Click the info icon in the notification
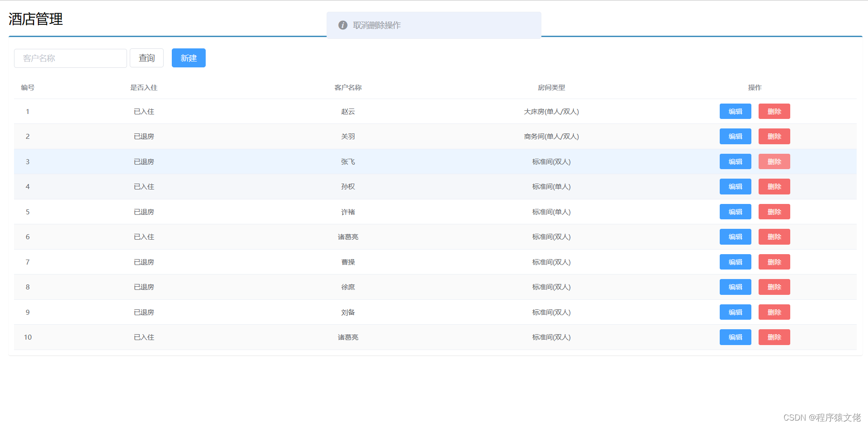868x426 pixels. [x=343, y=25]
